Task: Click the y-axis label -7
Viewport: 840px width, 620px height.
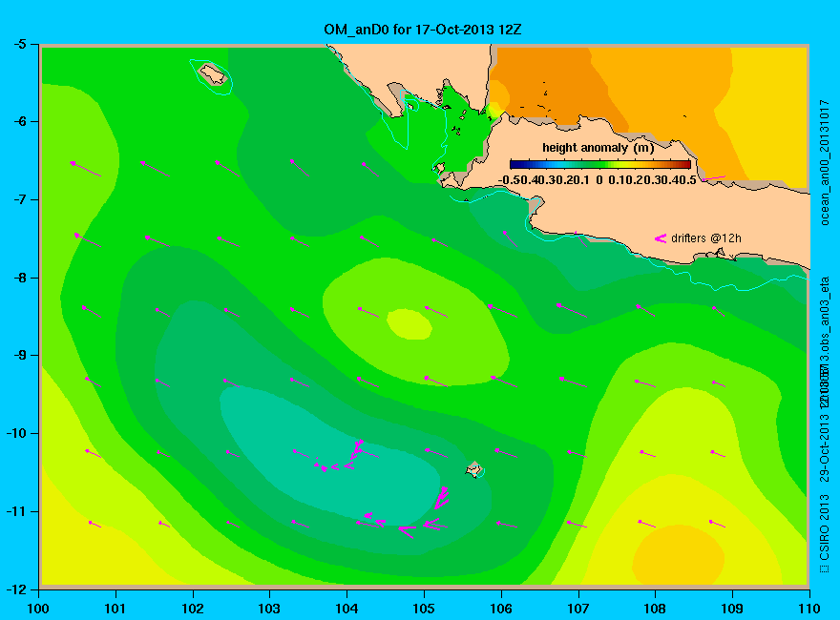Action: (19, 199)
